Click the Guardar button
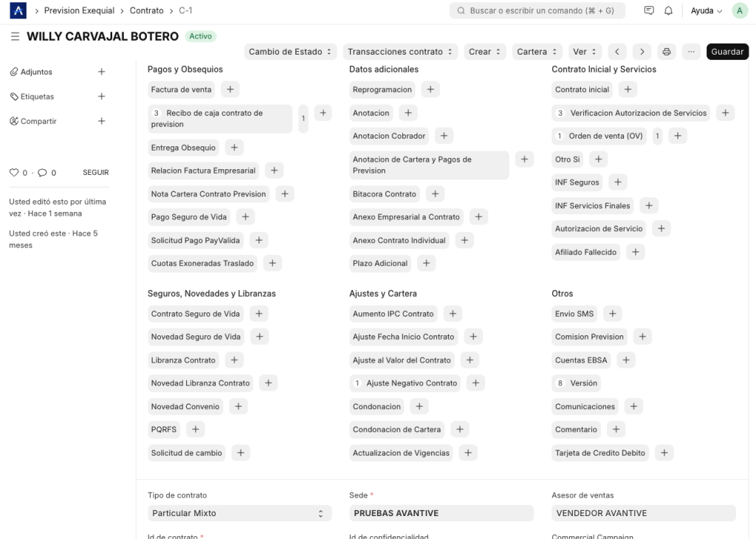The image size is (756, 539). point(727,52)
